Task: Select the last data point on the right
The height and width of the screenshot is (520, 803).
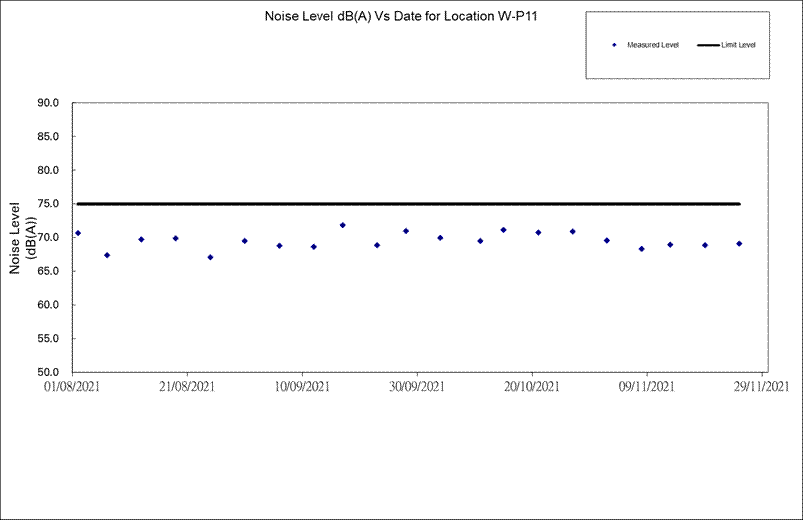Action: click(x=739, y=244)
